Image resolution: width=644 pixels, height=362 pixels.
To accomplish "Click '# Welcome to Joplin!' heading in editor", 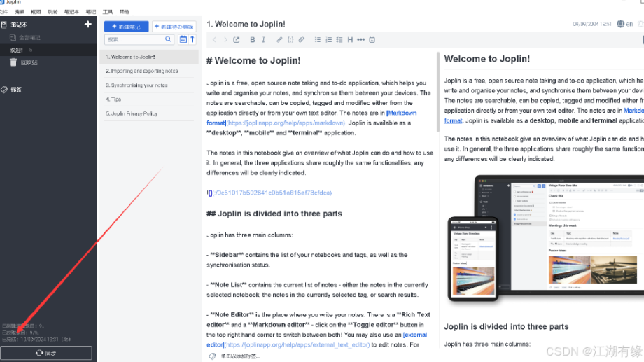I will (253, 60).
